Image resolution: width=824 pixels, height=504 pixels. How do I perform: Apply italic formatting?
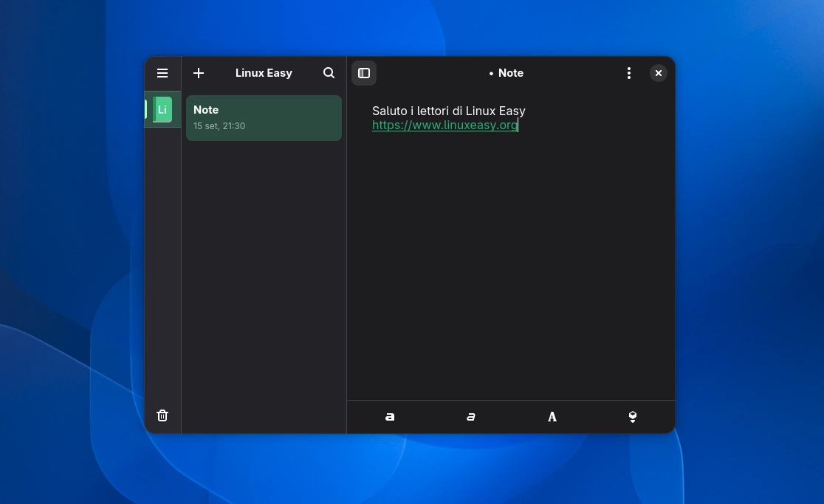pyautogui.click(x=471, y=417)
